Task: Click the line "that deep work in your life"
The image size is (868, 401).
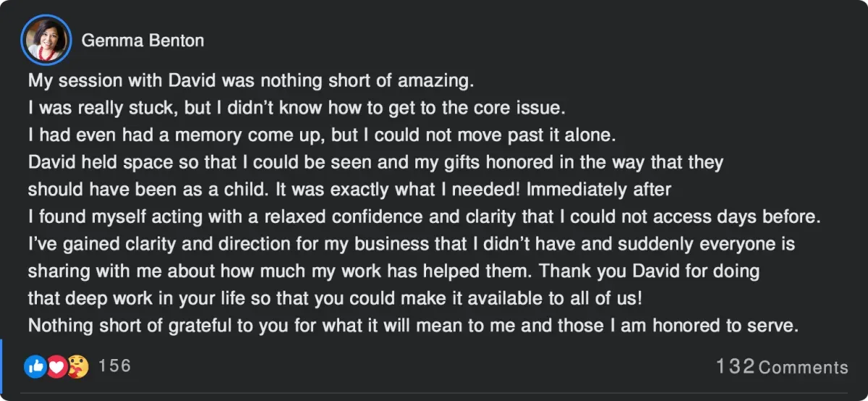Action: pyautogui.click(x=335, y=299)
